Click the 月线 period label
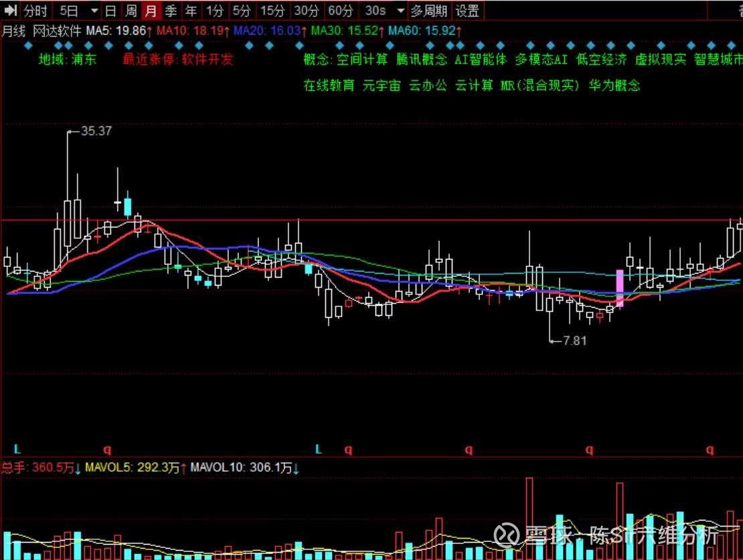This screenshot has height=560, width=743. [x=13, y=31]
